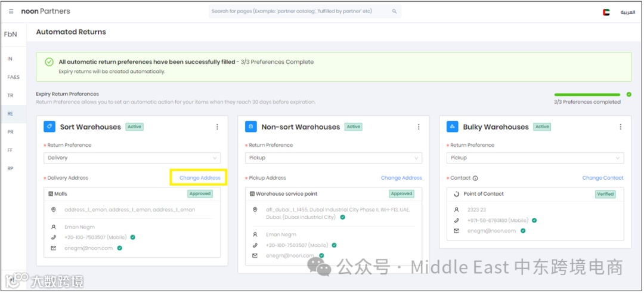Click '2323 23' contact name
Image resolution: width=644 pixels, height=293 pixels.
pyautogui.click(x=476, y=209)
